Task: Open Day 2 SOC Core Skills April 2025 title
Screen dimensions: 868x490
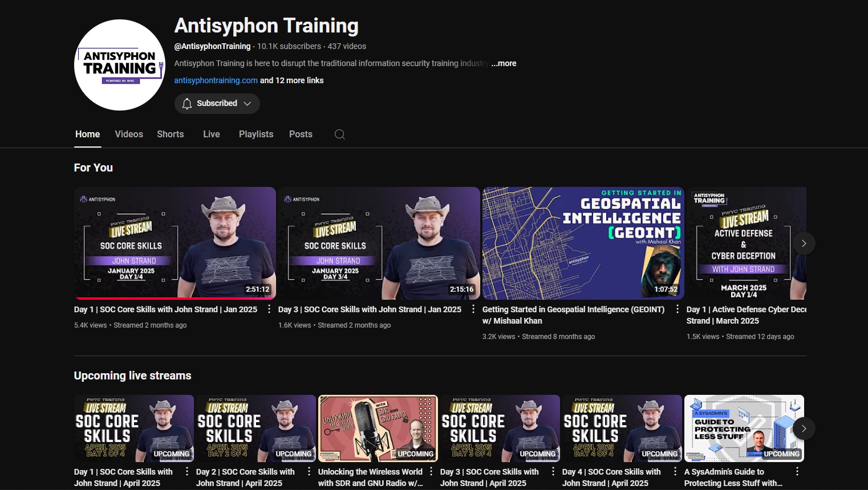Action: click(x=245, y=477)
